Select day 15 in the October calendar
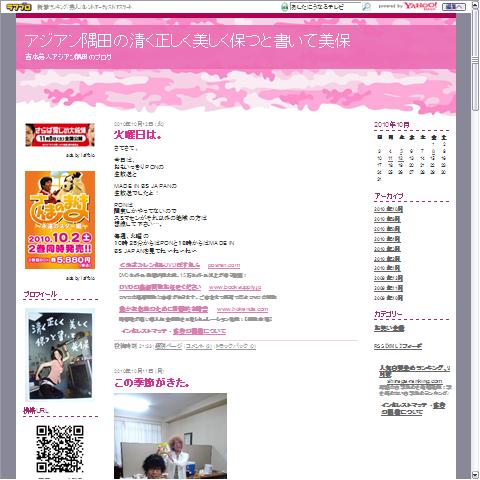This screenshot has width=480, height=480. click(x=433, y=159)
